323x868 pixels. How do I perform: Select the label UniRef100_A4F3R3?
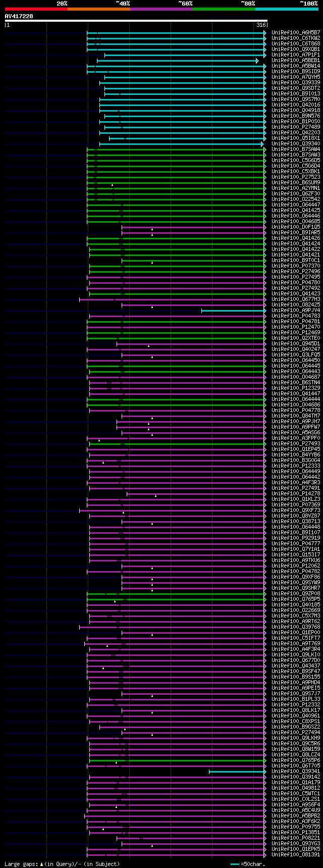coord(296,482)
